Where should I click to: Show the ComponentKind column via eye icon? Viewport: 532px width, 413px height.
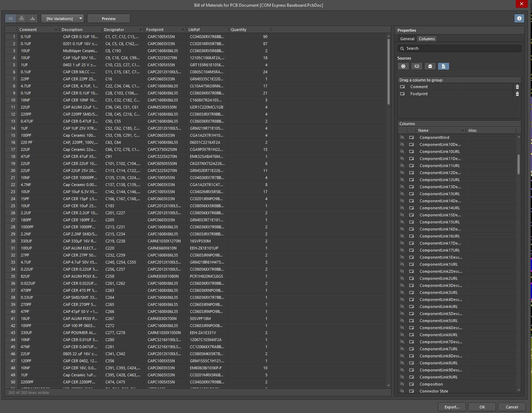(x=402, y=137)
